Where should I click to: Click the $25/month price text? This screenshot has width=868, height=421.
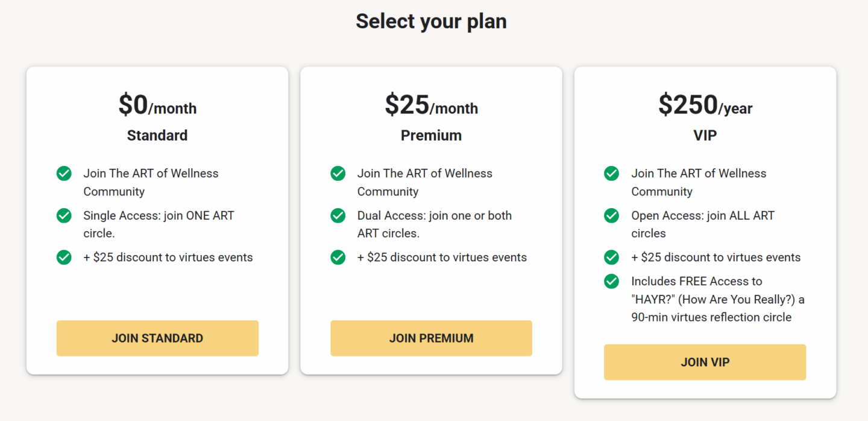click(x=431, y=106)
